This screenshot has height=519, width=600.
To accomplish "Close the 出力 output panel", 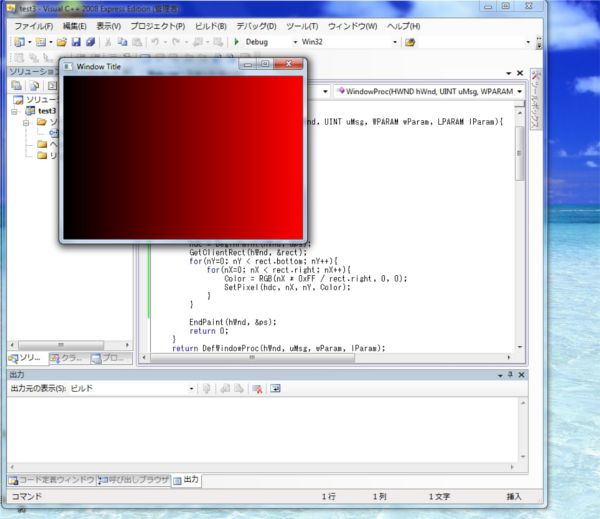I will (x=521, y=375).
